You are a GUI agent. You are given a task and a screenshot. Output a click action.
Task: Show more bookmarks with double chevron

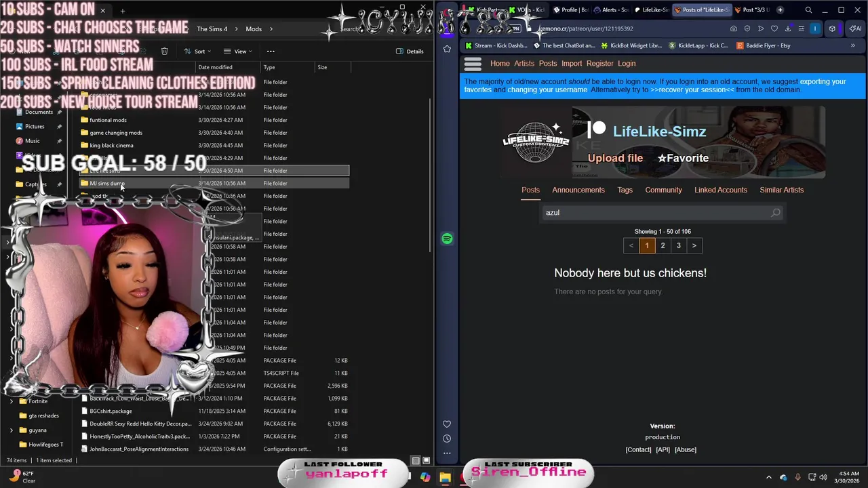(x=853, y=45)
